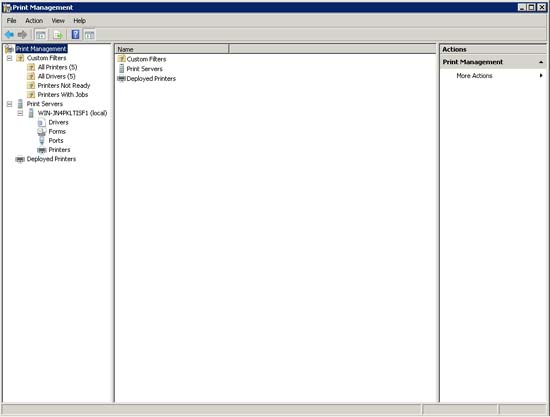Click the Print Servers server icon in tree
Image resolution: width=550 pixels, height=417 pixels.
[20, 103]
